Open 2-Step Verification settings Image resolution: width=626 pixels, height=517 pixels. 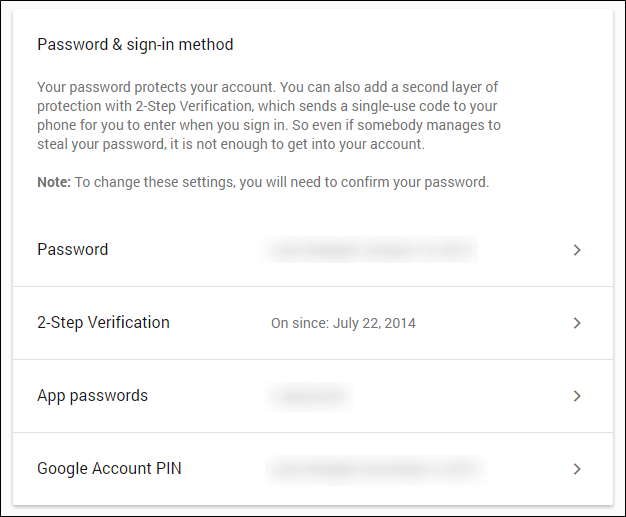(x=313, y=323)
